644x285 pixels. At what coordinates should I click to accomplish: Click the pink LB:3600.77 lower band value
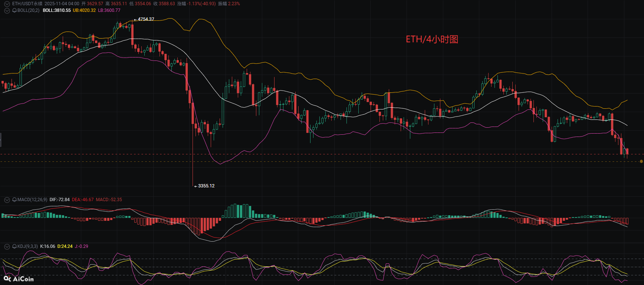[109, 10]
